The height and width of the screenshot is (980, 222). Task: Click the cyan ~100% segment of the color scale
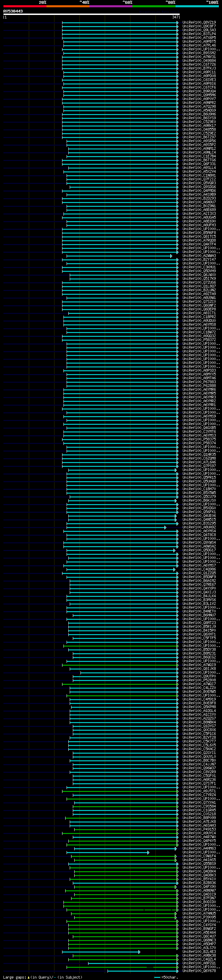pos(197,6)
